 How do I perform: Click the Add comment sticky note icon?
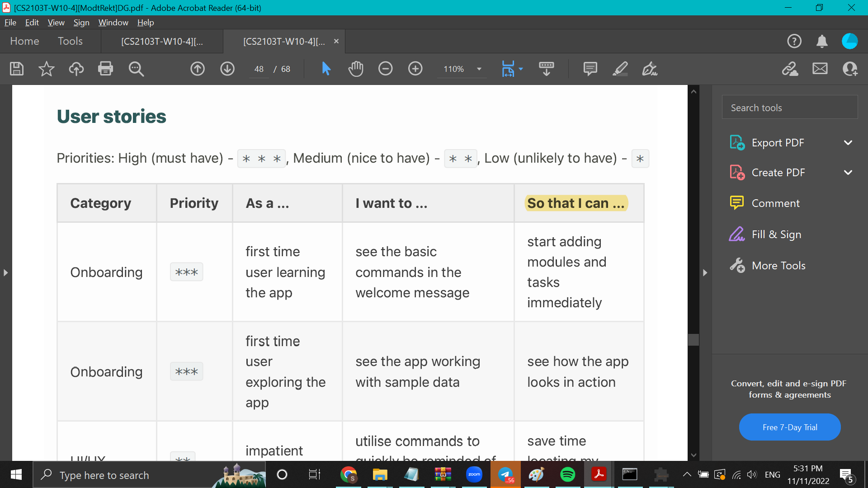click(x=590, y=69)
